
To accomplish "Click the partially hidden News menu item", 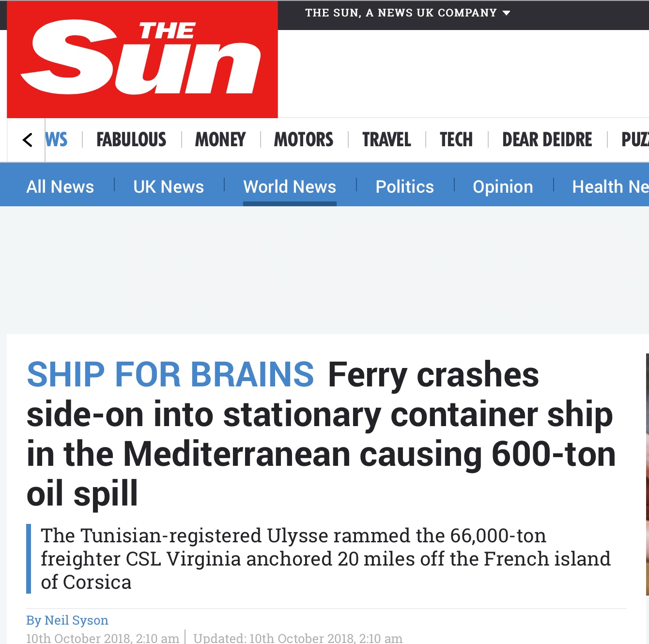I will (57, 140).
